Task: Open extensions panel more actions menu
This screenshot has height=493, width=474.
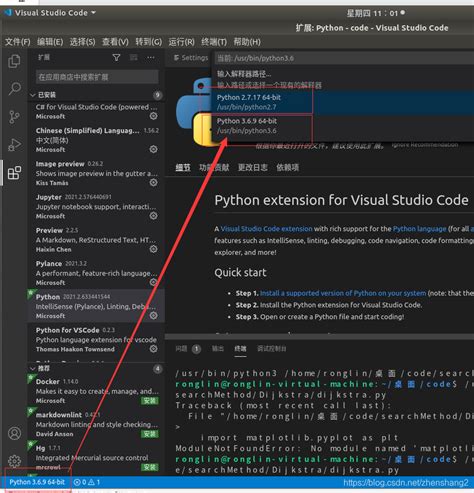Action: coord(151,58)
